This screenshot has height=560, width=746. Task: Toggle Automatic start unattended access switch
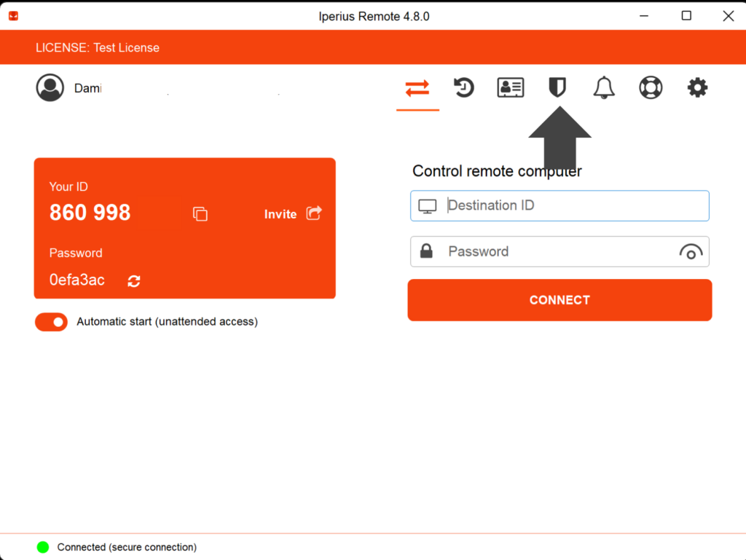point(52,322)
